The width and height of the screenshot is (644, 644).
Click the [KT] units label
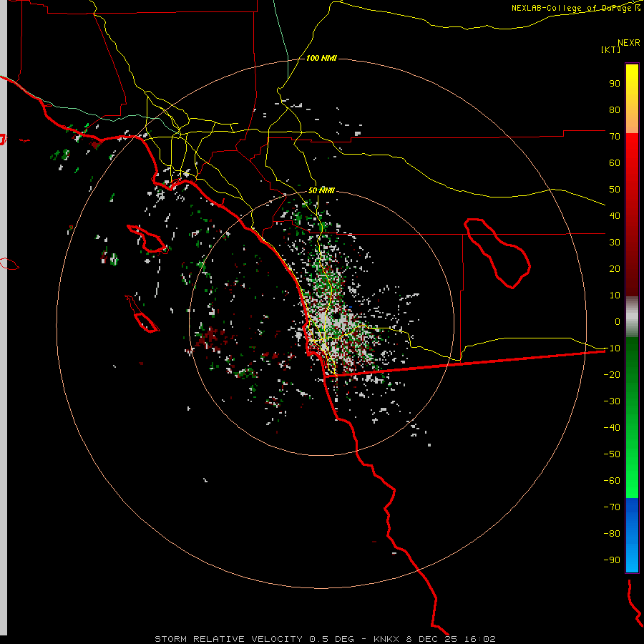tap(611, 49)
